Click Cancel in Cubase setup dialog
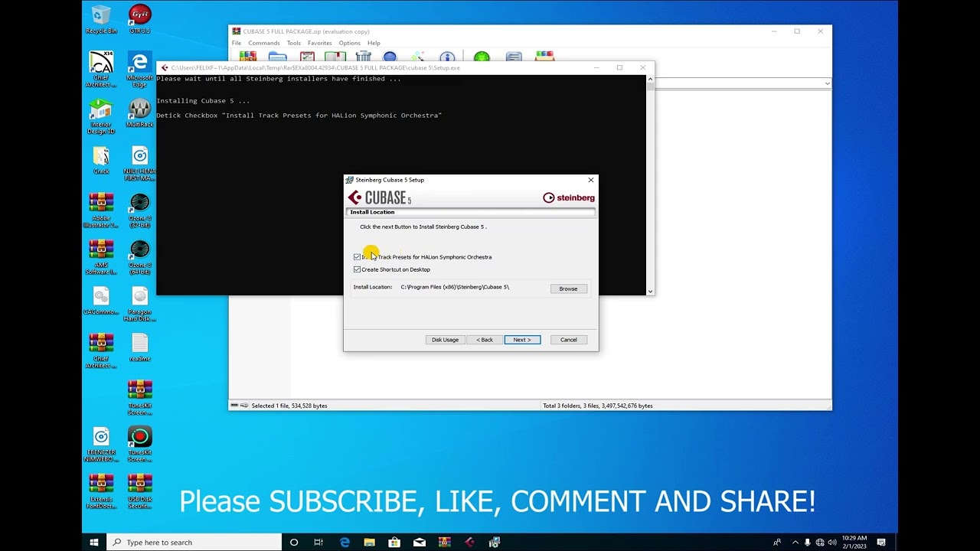 click(569, 340)
